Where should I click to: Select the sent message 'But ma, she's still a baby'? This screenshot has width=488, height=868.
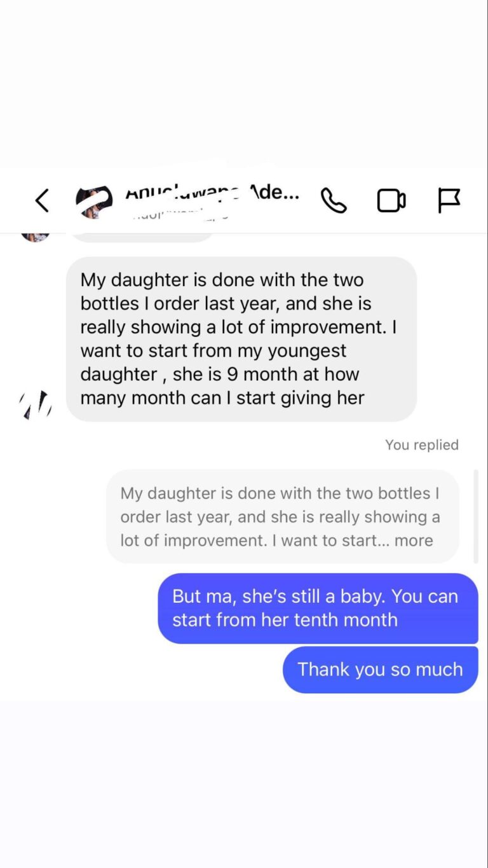pyautogui.click(x=318, y=609)
